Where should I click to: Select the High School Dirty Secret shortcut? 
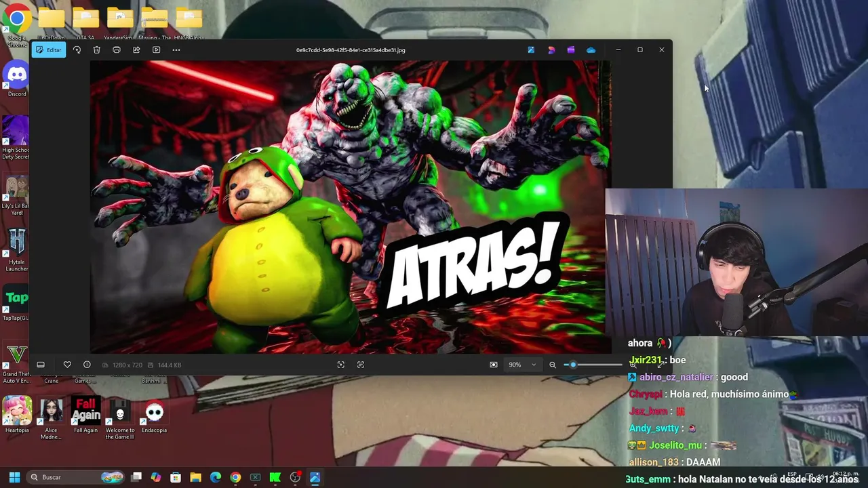pyautogui.click(x=16, y=138)
